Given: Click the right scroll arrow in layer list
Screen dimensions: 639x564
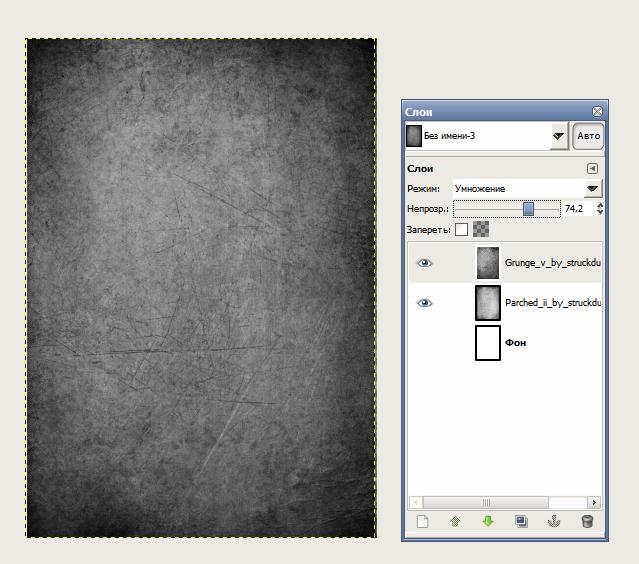Looking at the screenshot, I should (x=594, y=502).
